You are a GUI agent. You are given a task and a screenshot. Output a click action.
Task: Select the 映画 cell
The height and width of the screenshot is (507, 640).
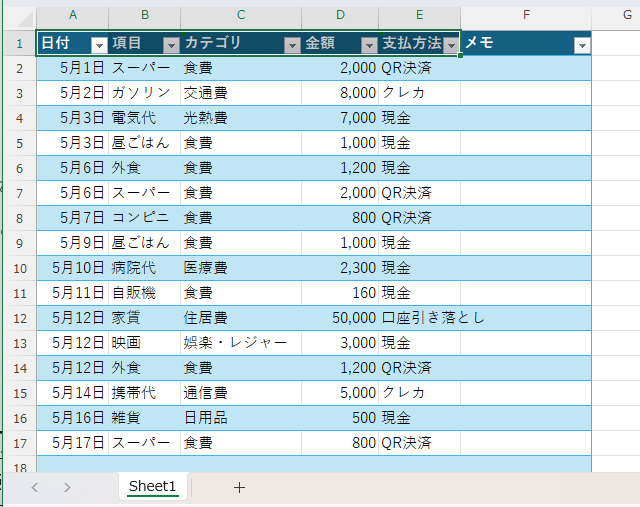[145, 343]
